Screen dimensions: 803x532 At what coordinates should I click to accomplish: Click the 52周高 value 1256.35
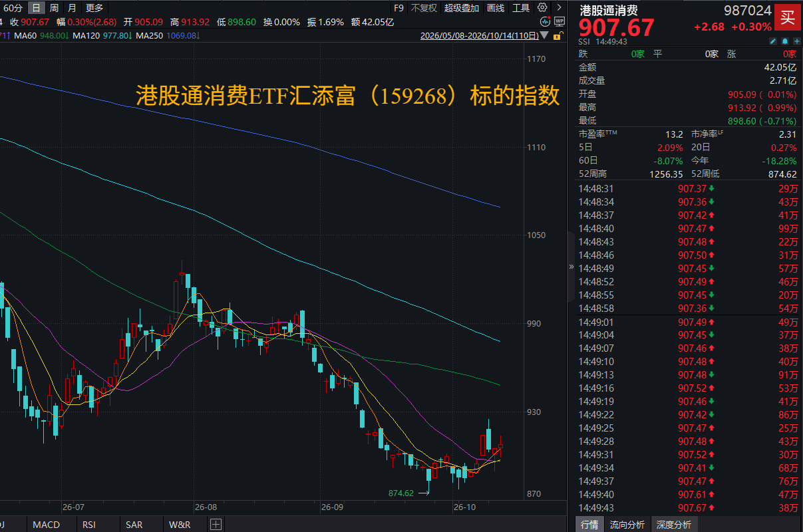point(666,174)
